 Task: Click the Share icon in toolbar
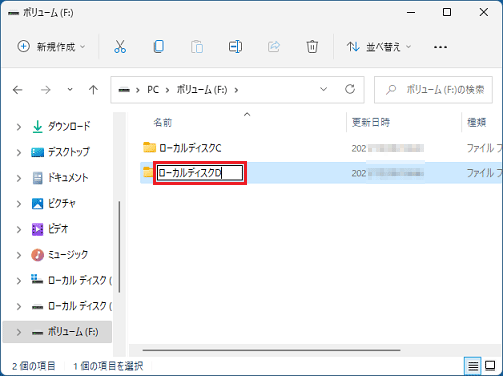point(274,47)
